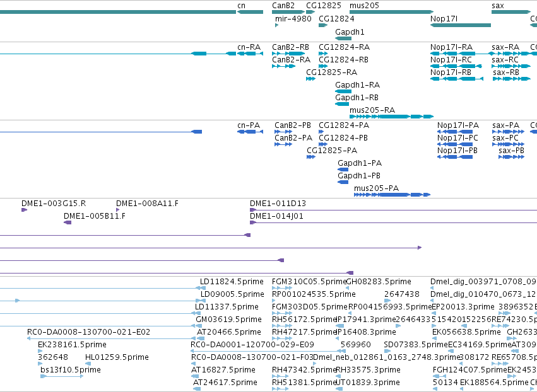Click the cn-PA protein label

[249, 125]
